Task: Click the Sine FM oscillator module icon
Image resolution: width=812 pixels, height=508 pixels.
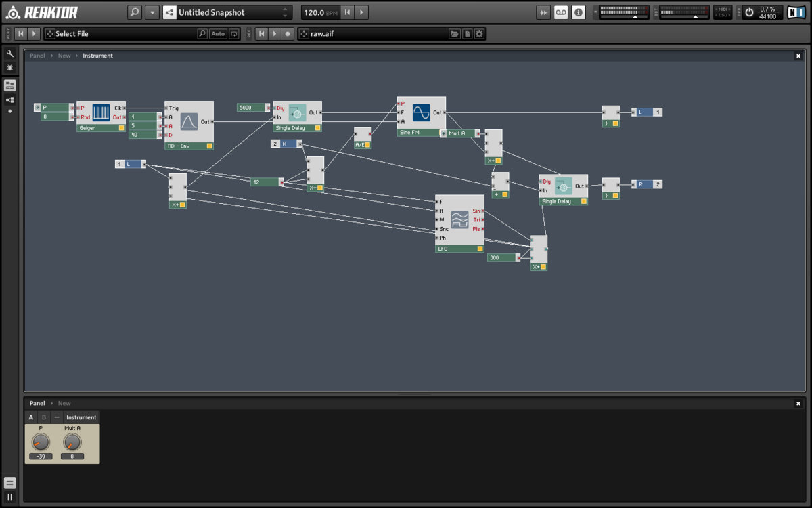Action: tap(421, 112)
